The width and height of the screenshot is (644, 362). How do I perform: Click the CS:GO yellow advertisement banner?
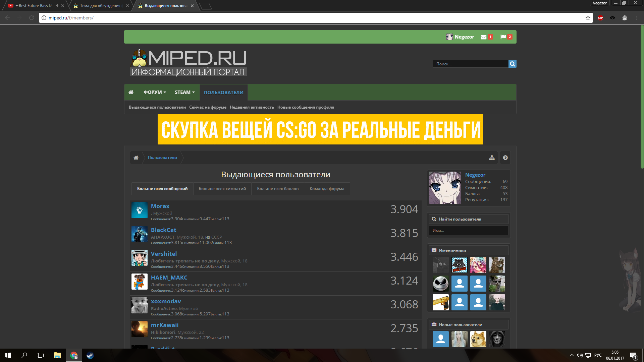[x=320, y=129]
